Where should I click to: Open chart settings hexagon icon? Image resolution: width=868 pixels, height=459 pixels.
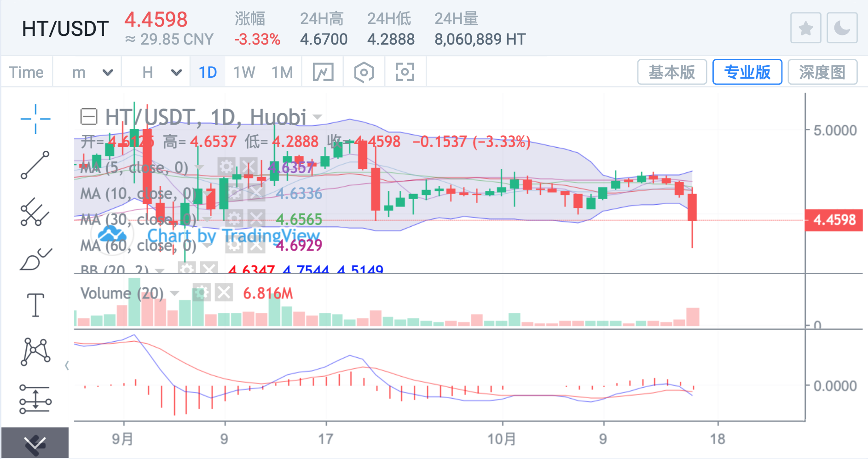364,72
